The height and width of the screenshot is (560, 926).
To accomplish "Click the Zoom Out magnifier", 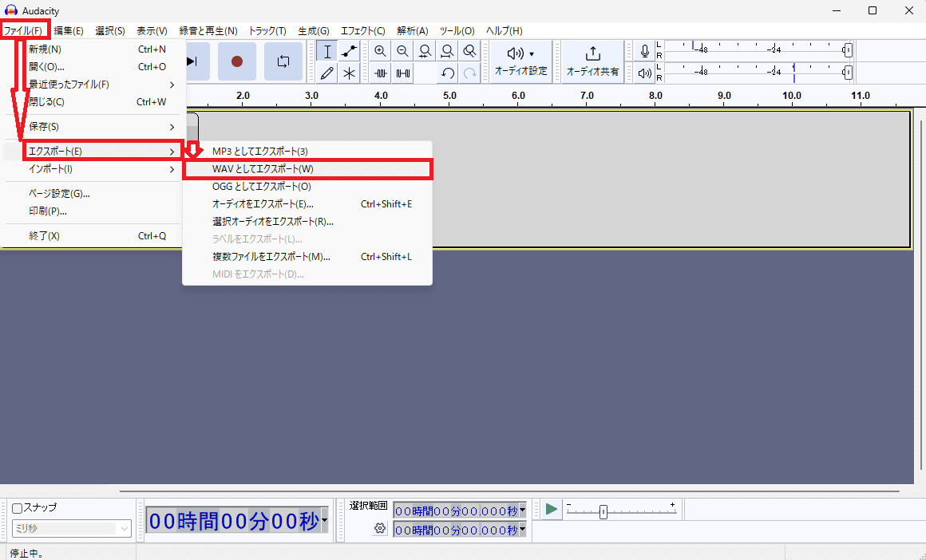I will pyautogui.click(x=403, y=51).
